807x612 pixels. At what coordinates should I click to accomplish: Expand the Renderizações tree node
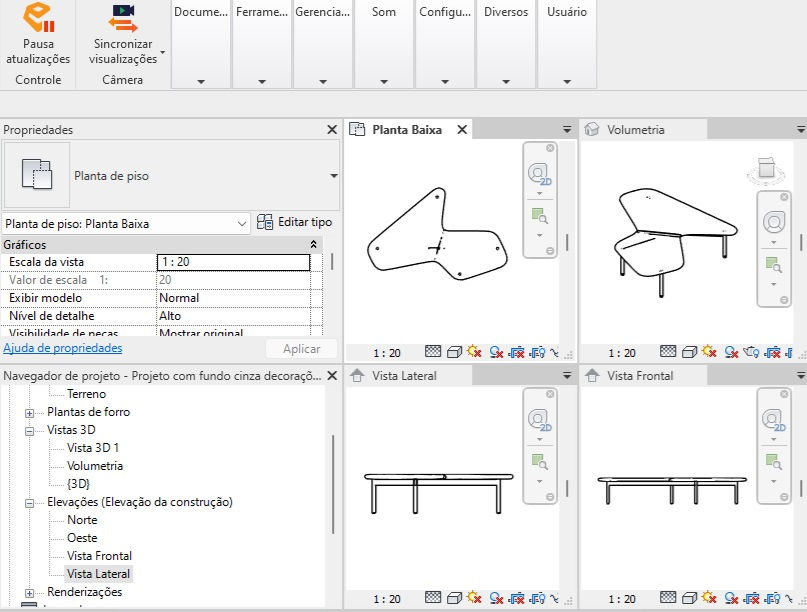coord(30,593)
